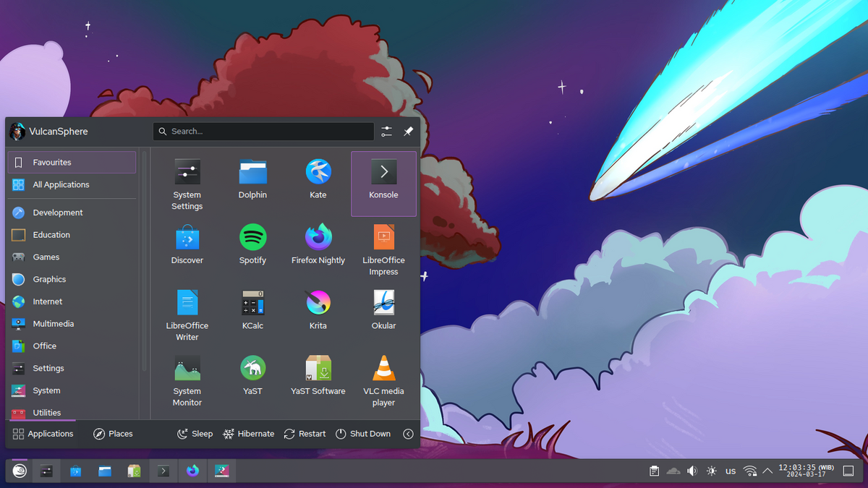Click the Discover icon on the taskbar
The image size is (868, 488).
(75, 471)
